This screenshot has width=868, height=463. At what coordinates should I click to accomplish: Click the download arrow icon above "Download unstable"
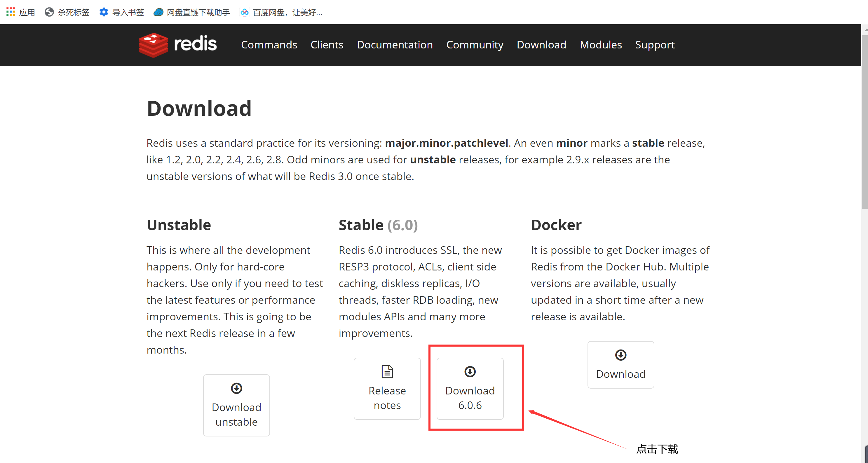[236, 388]
